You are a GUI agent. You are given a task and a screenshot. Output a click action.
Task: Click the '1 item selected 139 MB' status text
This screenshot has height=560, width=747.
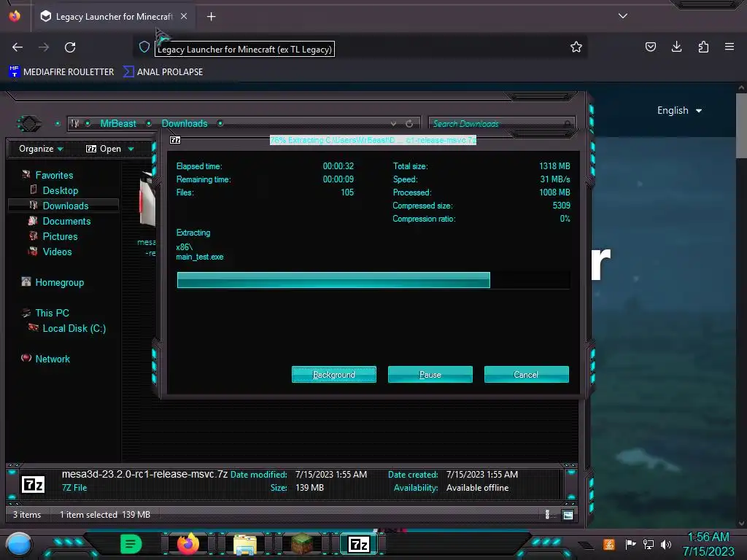[105, 515]
